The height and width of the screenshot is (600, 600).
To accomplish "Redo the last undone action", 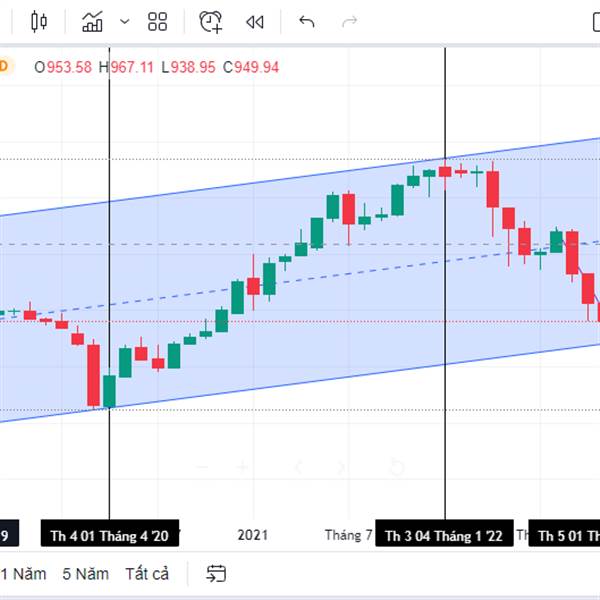I will click(x=350, y=21).
